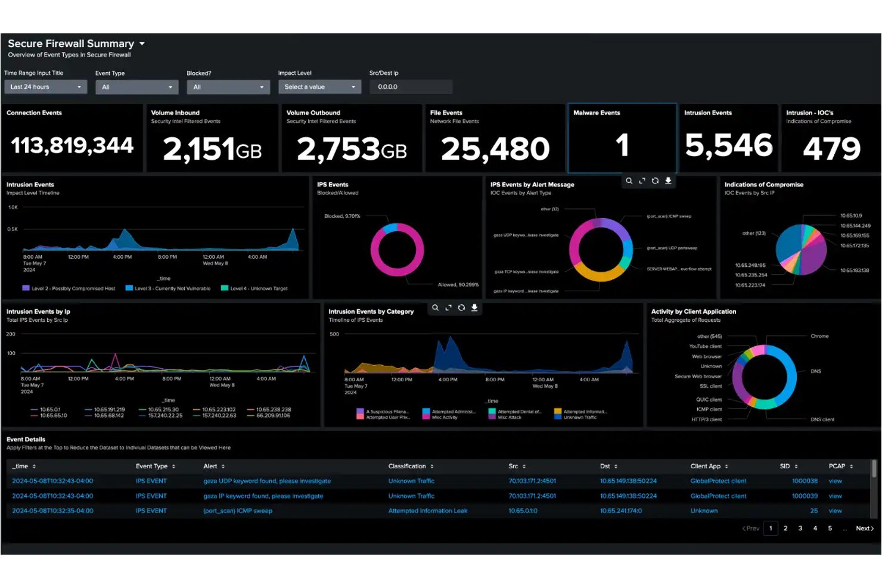Go to results page 5
Image resolution: width=882 pixels, height=588 pixels.
coord(830,528)
